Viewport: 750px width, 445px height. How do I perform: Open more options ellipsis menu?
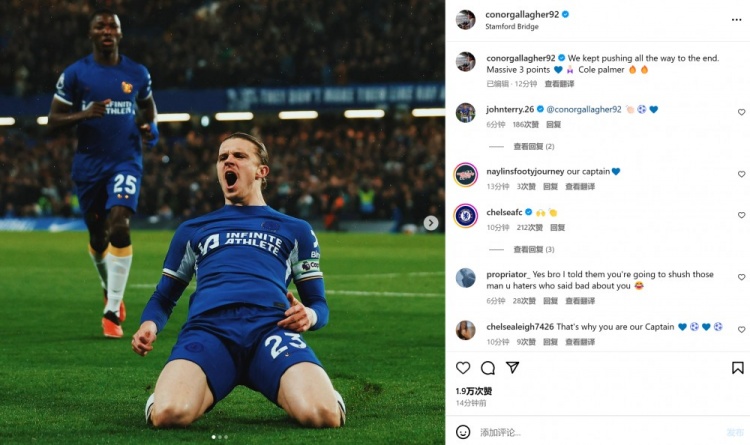pyautogui.click(x=737, y=19)
